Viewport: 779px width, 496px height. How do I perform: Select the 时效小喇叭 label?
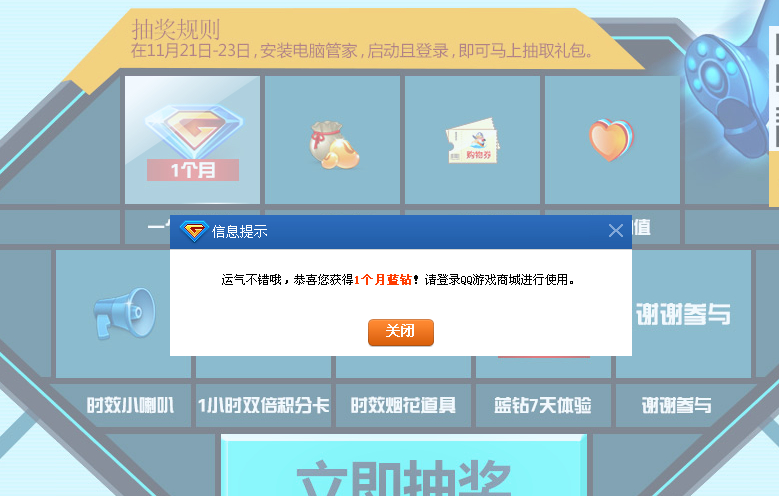tap(130, 405)
